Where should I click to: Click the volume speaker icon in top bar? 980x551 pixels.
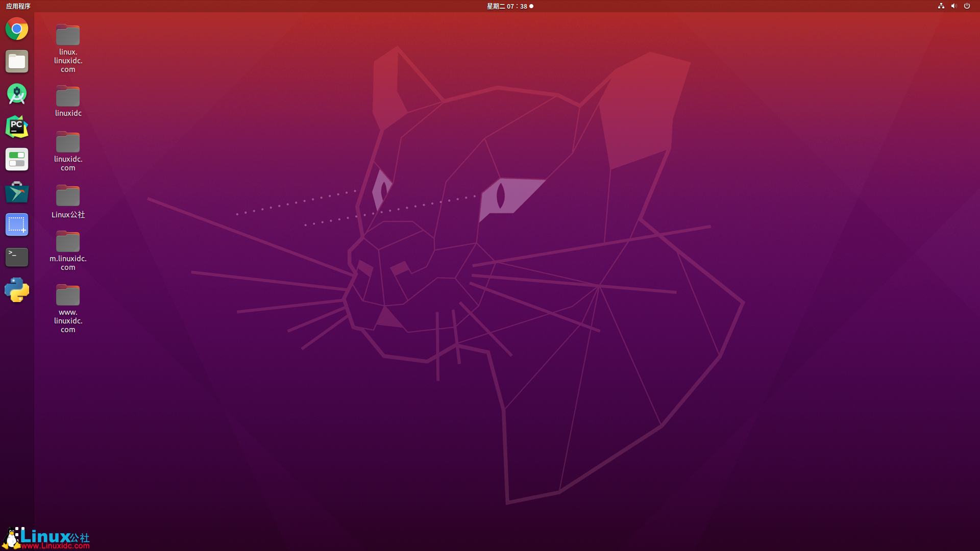(x=954, y=6)
